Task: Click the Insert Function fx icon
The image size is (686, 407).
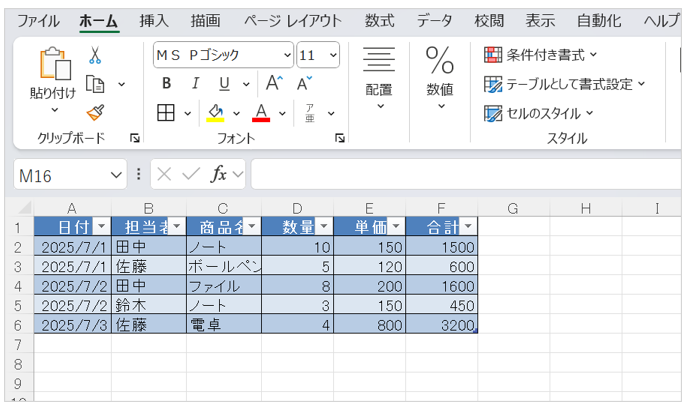Action: click(x=218, y=175)
